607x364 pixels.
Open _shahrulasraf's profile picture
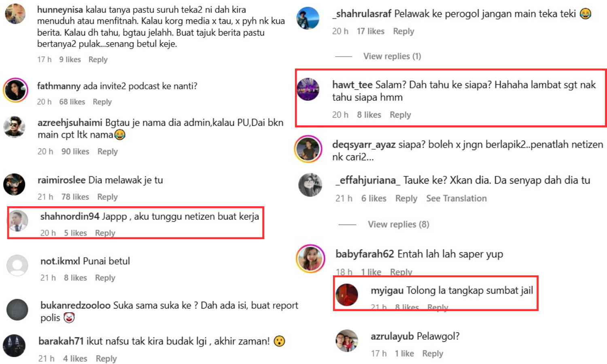coord(308,18)
